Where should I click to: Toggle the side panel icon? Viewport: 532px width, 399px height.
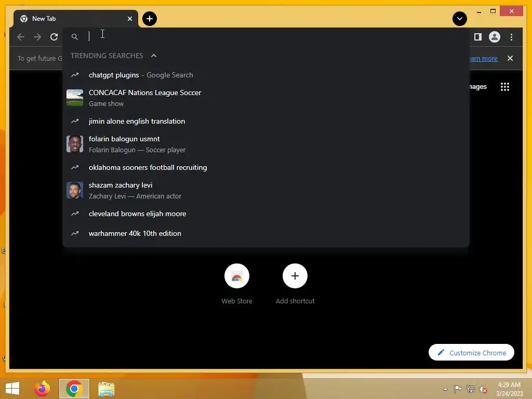click(x=478, y=37)
